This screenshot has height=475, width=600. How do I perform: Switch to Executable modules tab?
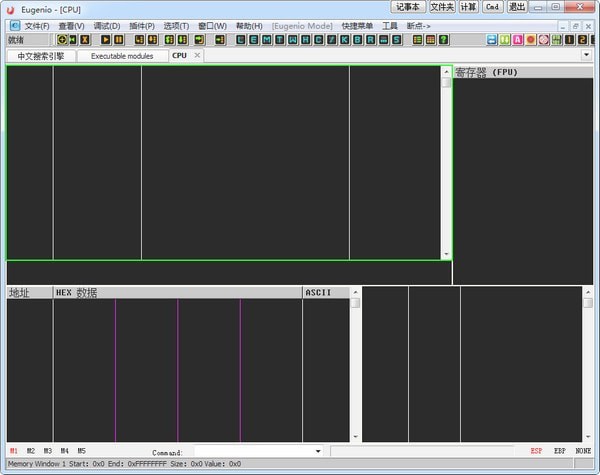[122, 56]
